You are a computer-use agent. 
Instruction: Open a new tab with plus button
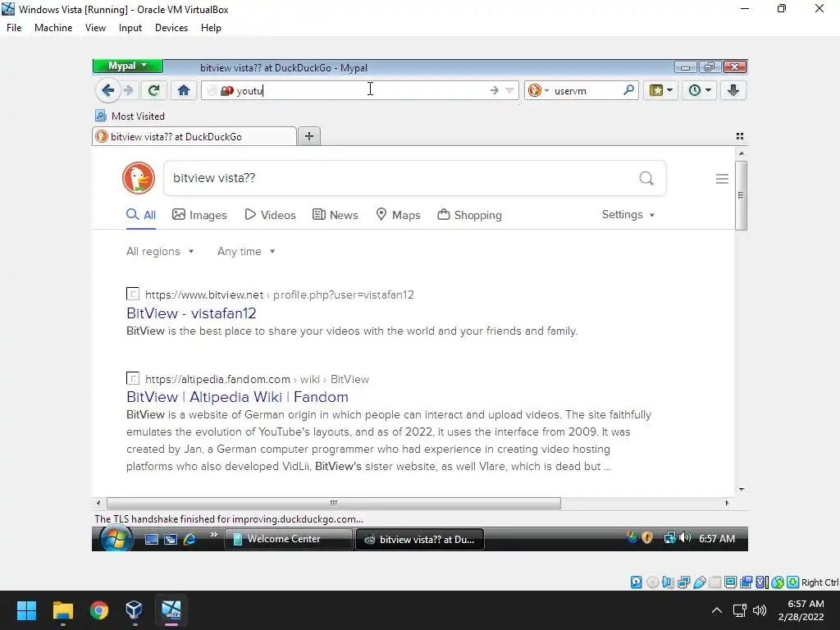(309, 137)
